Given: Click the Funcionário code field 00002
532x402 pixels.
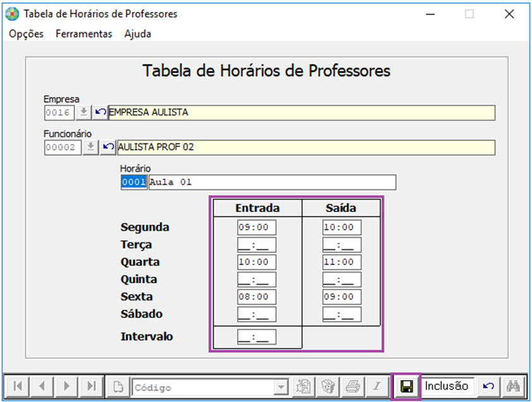Looking at the screenshot, I should [63, 148].
